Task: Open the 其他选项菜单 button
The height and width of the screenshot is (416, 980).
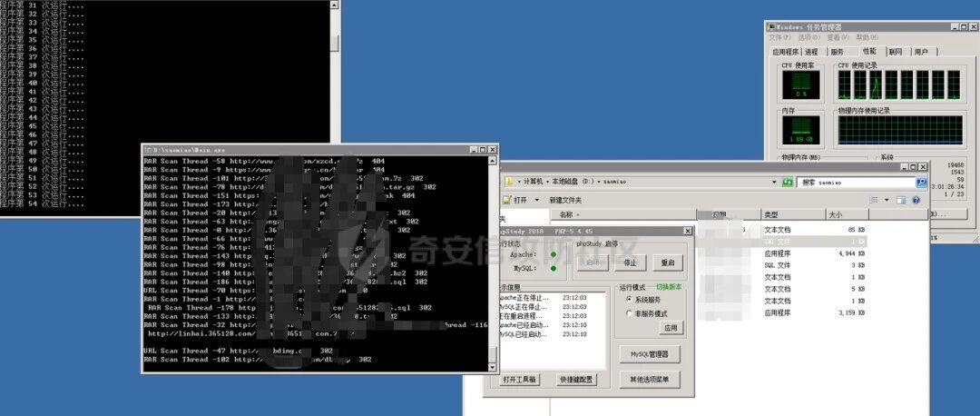Action: tap(650, 379)
